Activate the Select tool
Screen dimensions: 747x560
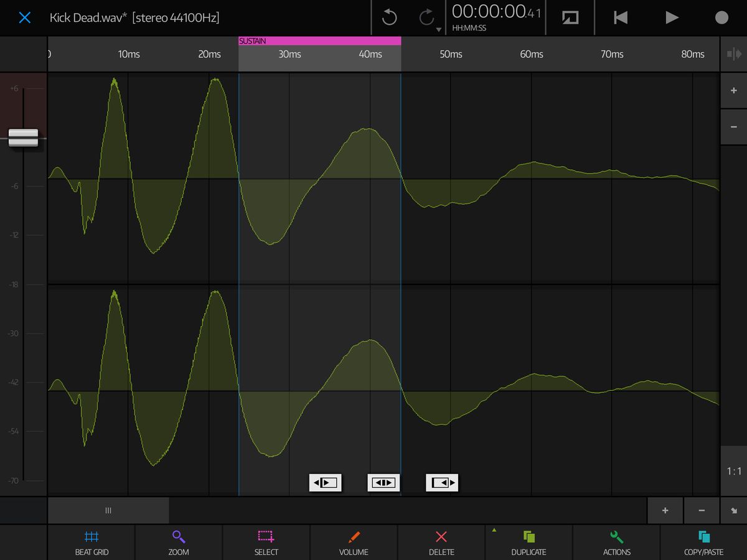point(266,543)
